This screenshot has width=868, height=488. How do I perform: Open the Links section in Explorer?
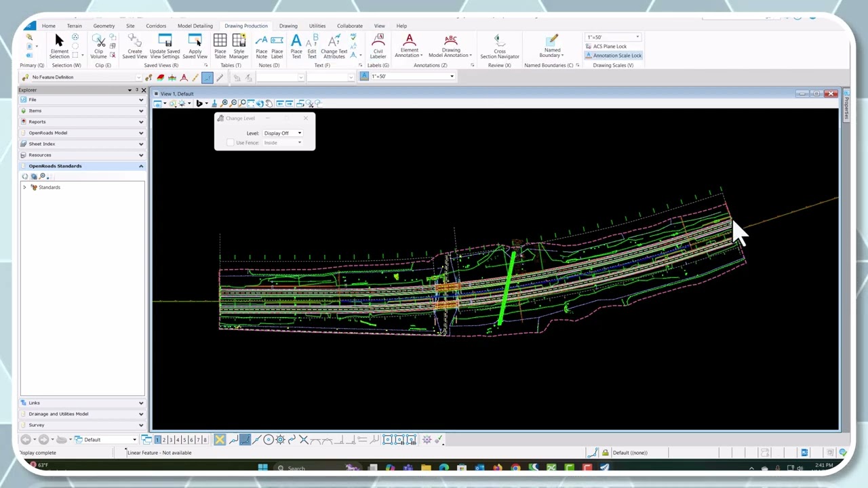click(x=82, y=403)
